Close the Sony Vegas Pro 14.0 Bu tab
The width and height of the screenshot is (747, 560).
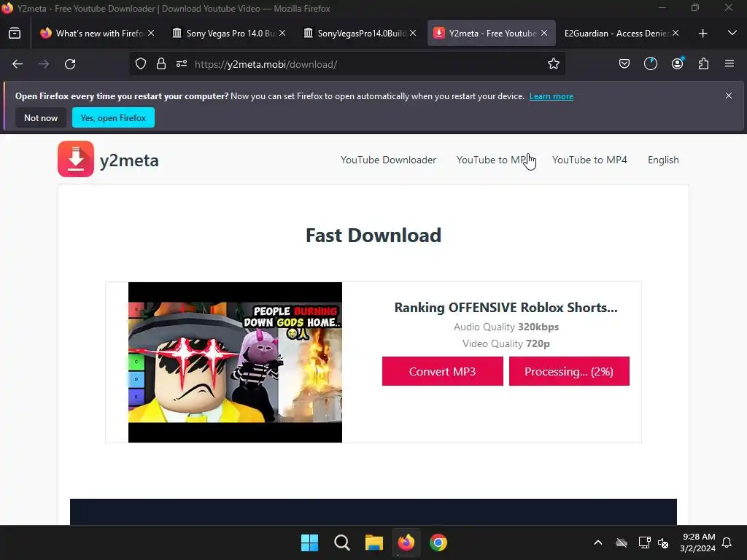click(282, 34)
